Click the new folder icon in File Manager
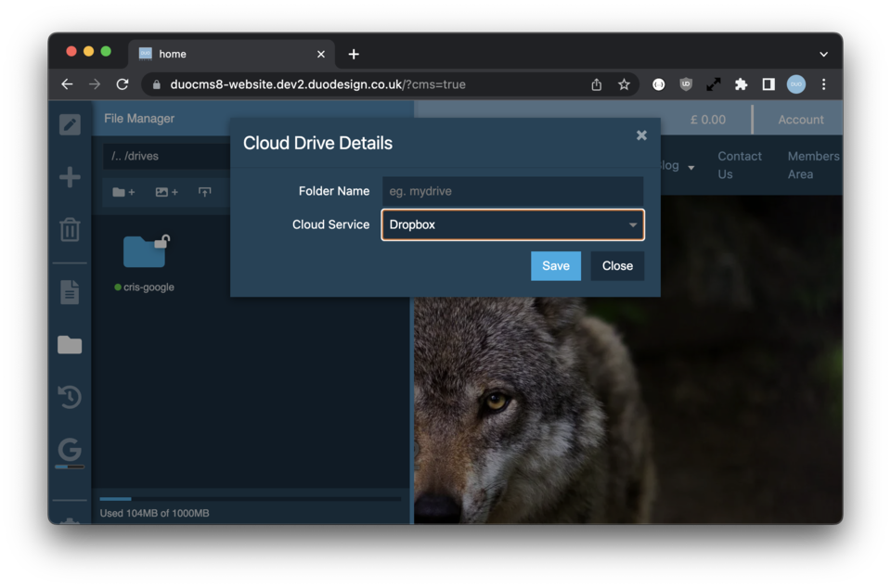Screen dimensions: 891x588 (123, 192)
